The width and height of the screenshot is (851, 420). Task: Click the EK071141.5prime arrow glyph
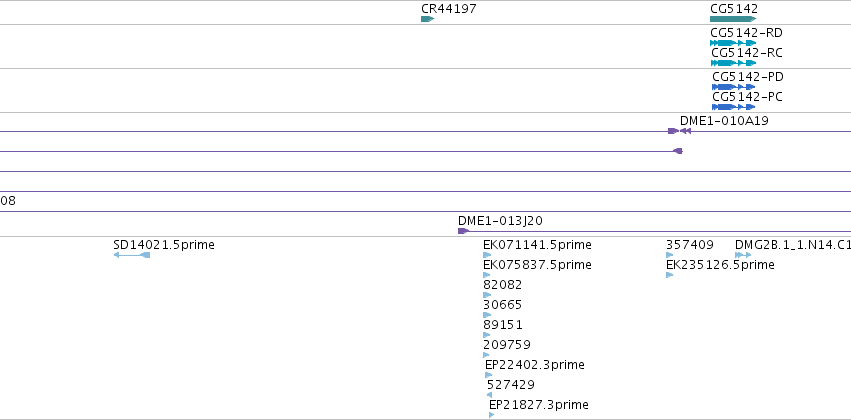tap(487, 255)
